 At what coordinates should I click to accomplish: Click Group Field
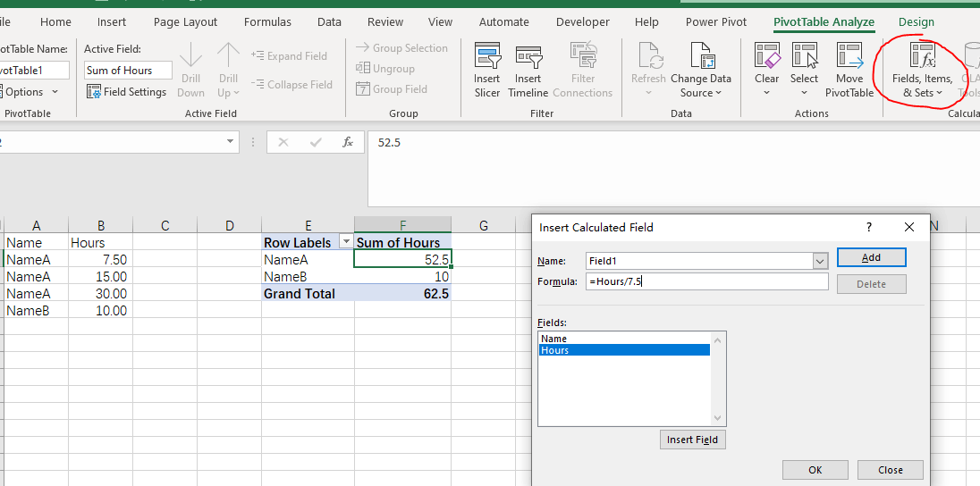click(x=392, y=89)
